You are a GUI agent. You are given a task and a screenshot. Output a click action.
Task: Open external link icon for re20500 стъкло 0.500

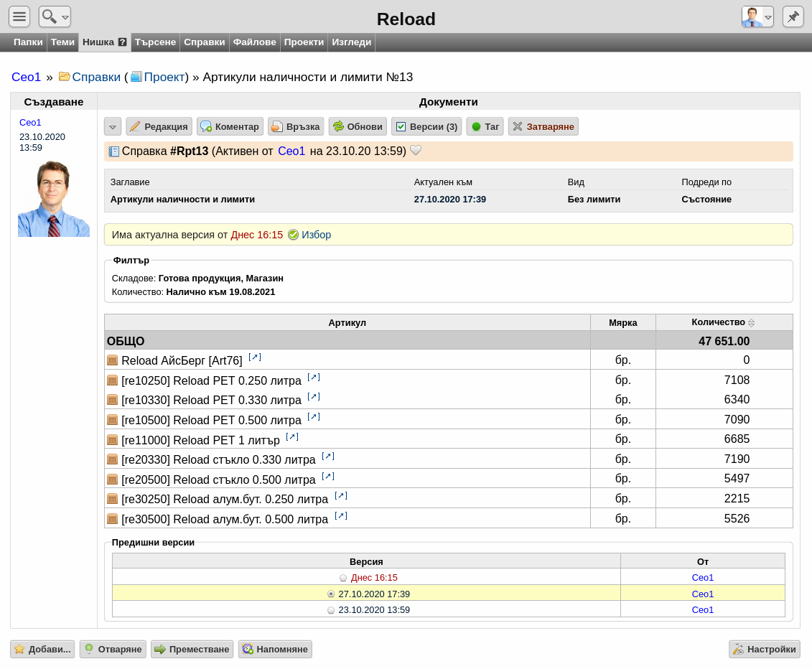328,477
